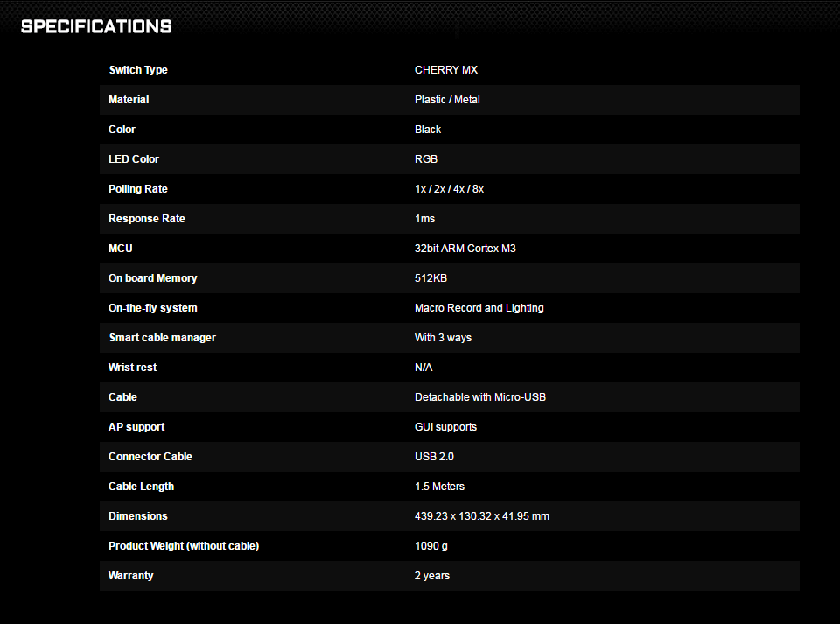The width and height of the screenshot is (840, 624).
Task: Click the Response Rate label
Action: coord(147,219)
